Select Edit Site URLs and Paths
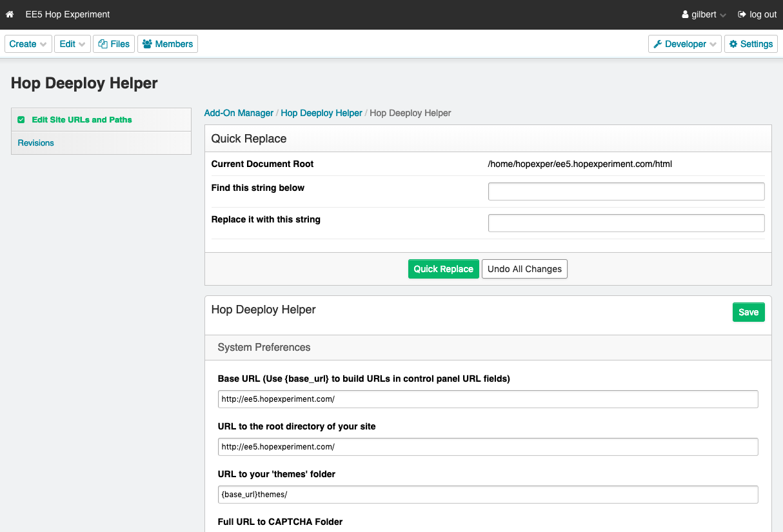 pos(101,120)
